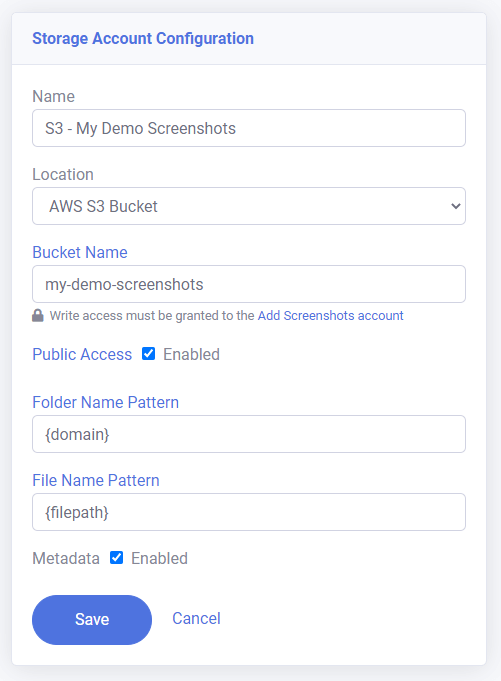The width and height of the screenshot is (501, 681).
Task: Click the Storage Account Configuration heading
Action: (x=143, y=39)
